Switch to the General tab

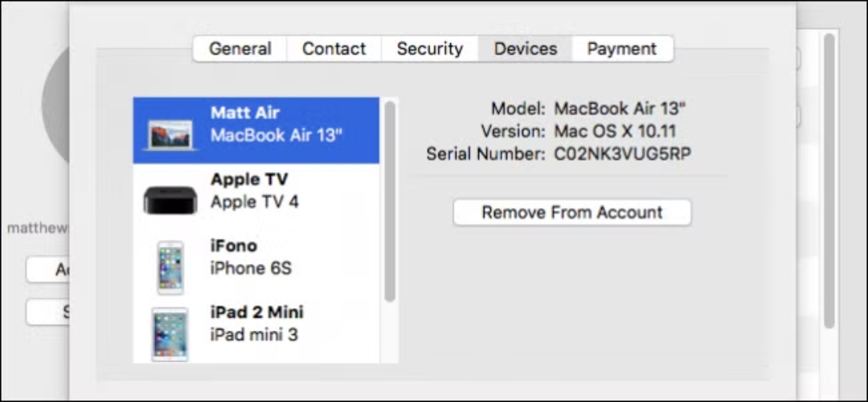click(240, 49)
